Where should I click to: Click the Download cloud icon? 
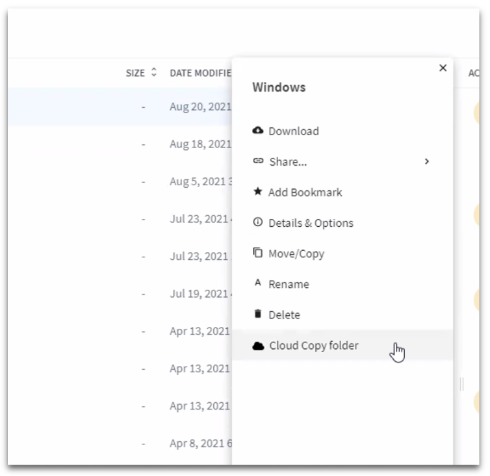tap(258, 130)
